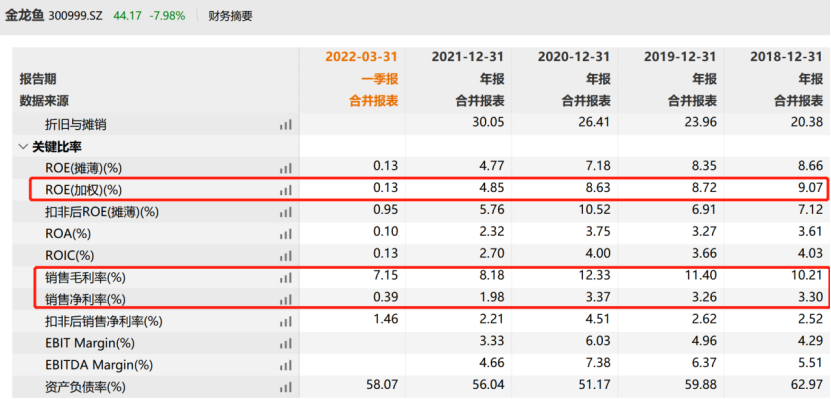Select the ROE(摊薄)(%) row label

[84, 169]
